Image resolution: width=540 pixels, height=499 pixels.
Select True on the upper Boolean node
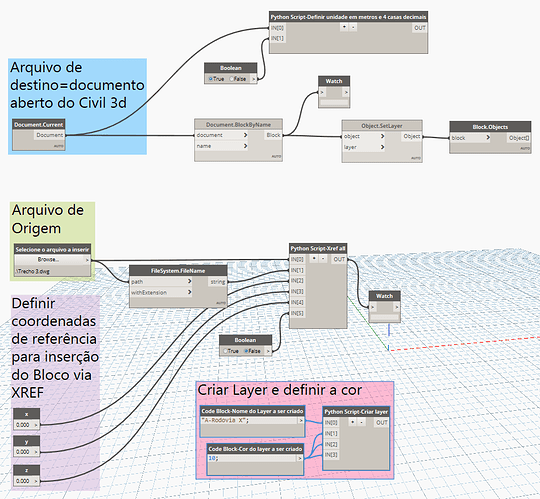tap(216, 79)
